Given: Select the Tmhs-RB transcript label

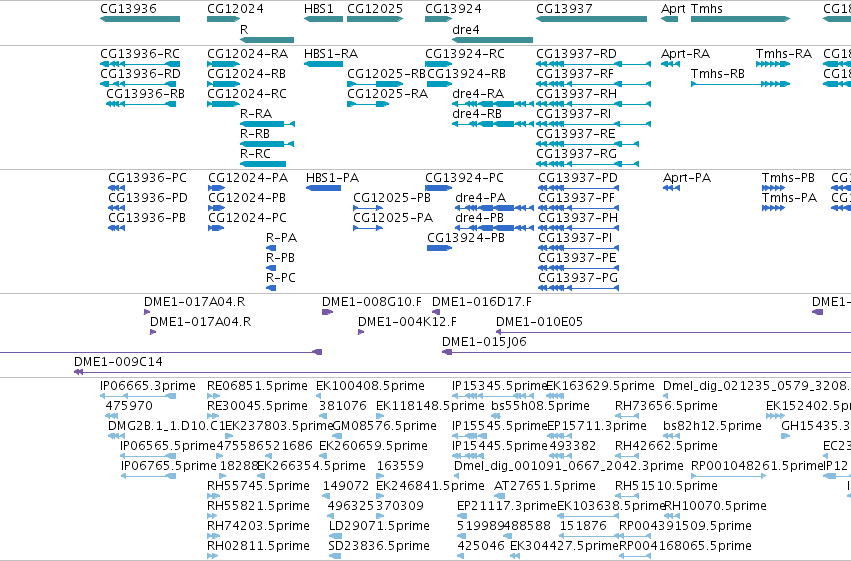Looking at the screenshot, I should (x=717, y=74).
